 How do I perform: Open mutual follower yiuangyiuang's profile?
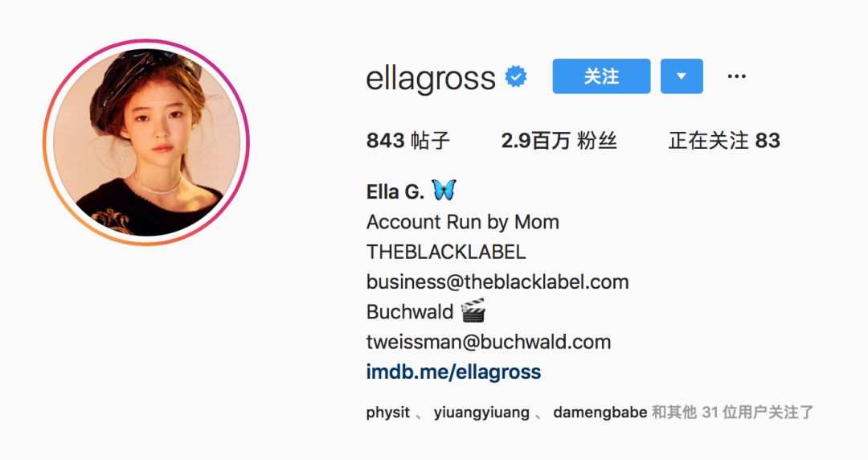(481, 413)
